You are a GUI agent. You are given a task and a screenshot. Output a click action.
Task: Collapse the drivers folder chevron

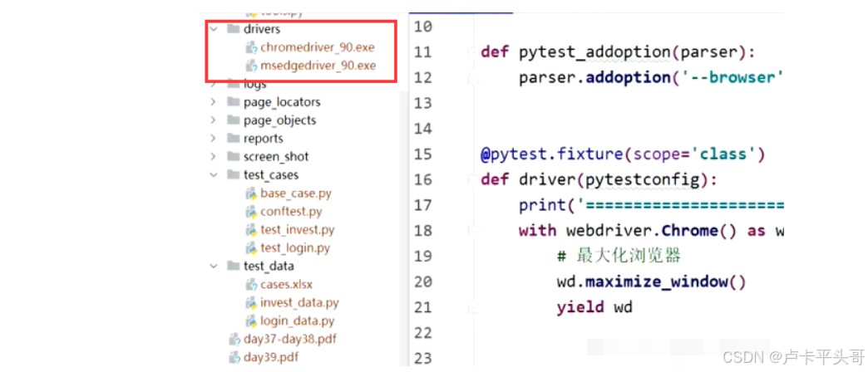point(214,29)
